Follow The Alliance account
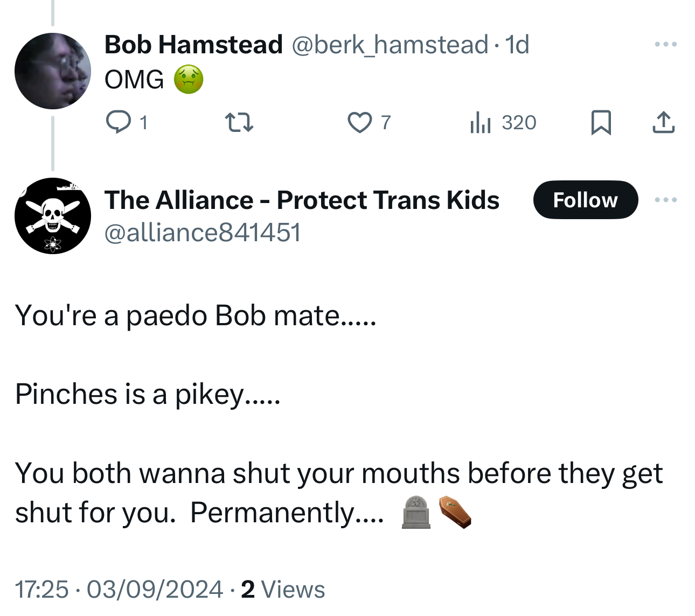The image size is (695, 616). (x=585, y=200)
